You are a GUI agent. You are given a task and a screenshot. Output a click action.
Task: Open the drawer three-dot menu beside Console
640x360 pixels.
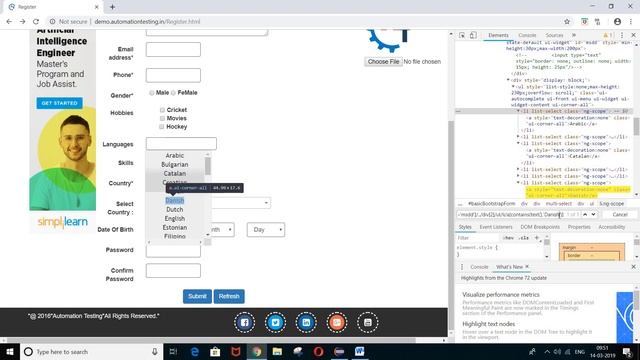click(462, 267)
